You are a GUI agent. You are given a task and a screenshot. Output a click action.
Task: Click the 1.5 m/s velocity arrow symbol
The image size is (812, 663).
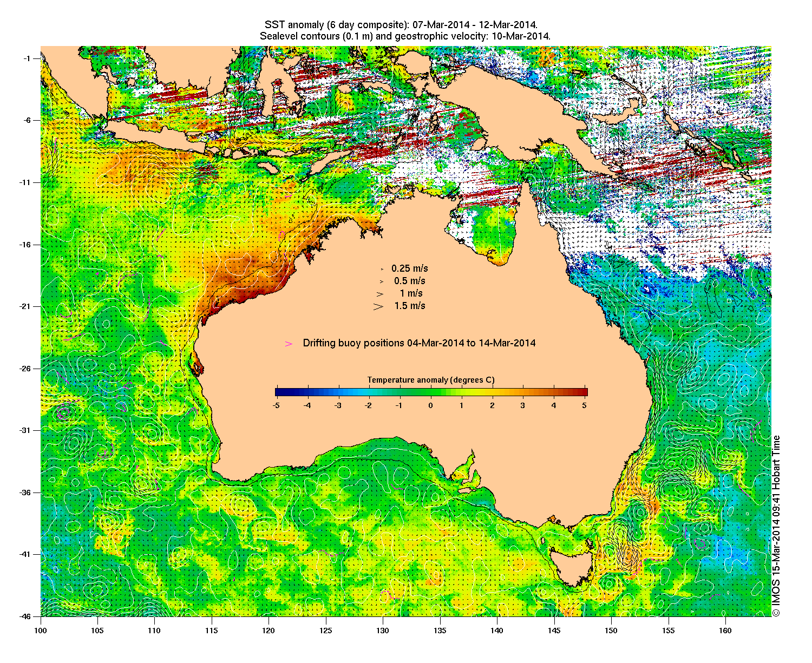[378, 306]
